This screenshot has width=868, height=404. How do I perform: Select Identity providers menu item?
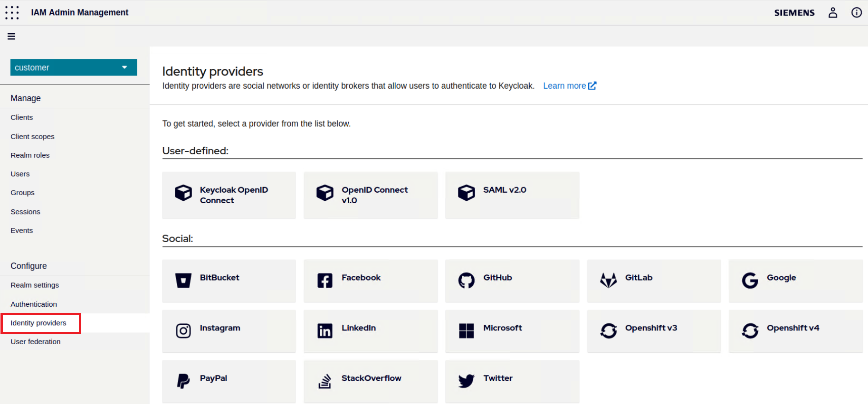coord(38,323)
